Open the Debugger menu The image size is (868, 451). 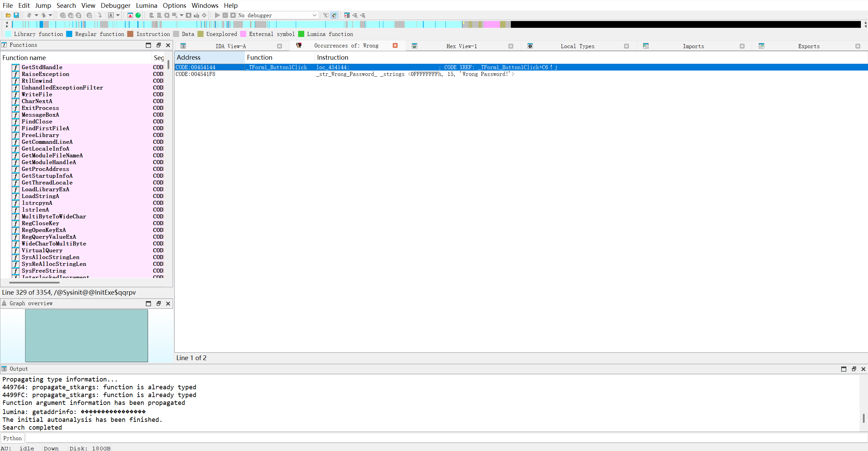(115, 5)
